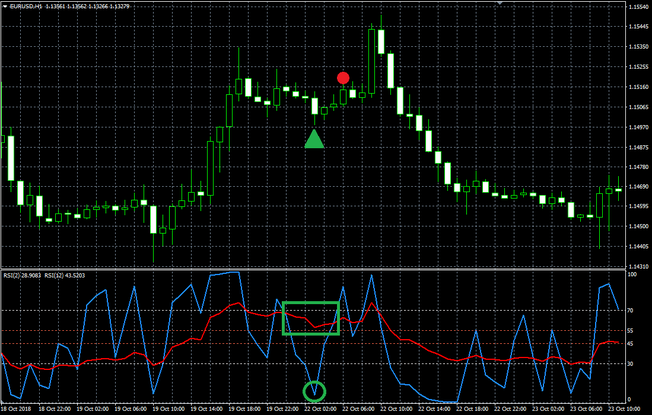The width and height of the screenshot is (652, 415).
Task: Click the 1.14780 price scale label
Action: (x=638, y=167)
